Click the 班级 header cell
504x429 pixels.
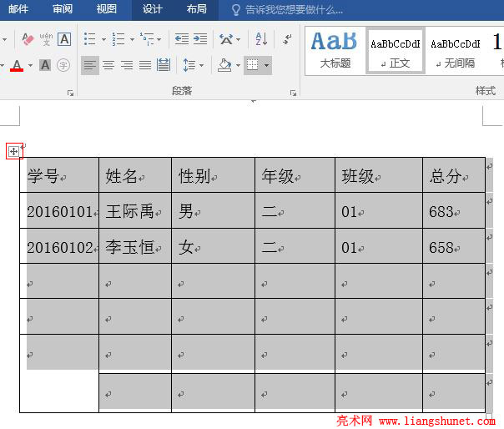point(379,175)
